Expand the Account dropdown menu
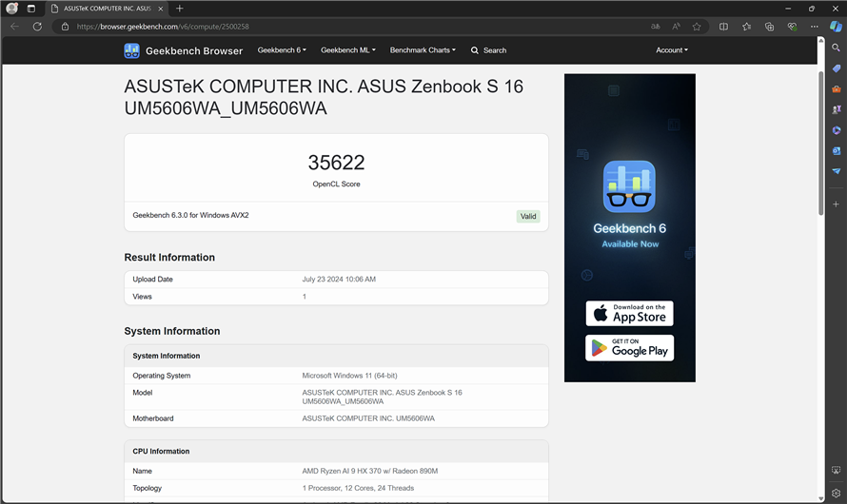Image resolution: width=847 pixels, height=504 pixels. click(x=672, y=50)
